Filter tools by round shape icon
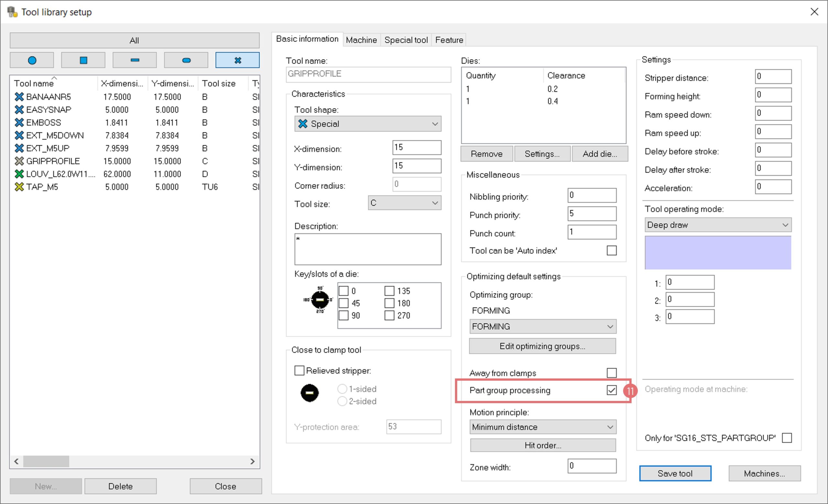Screen dimensions: 828x504 [32, 60]
